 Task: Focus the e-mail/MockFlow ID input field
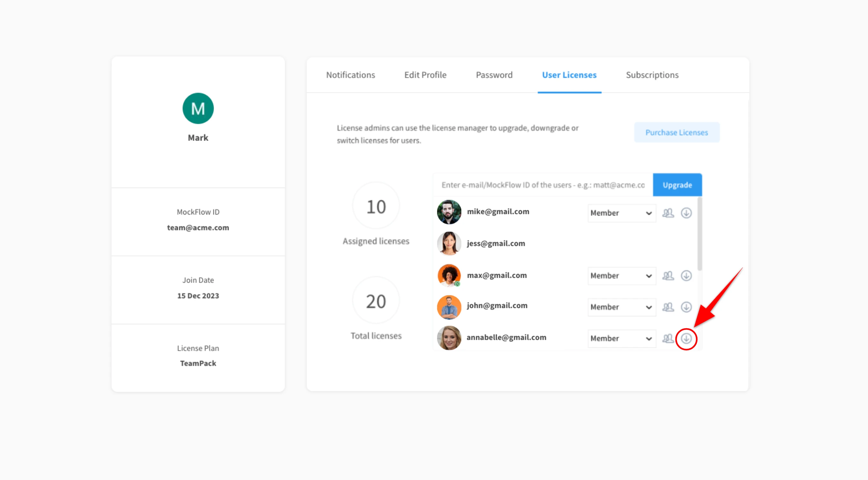click(543, 185)
